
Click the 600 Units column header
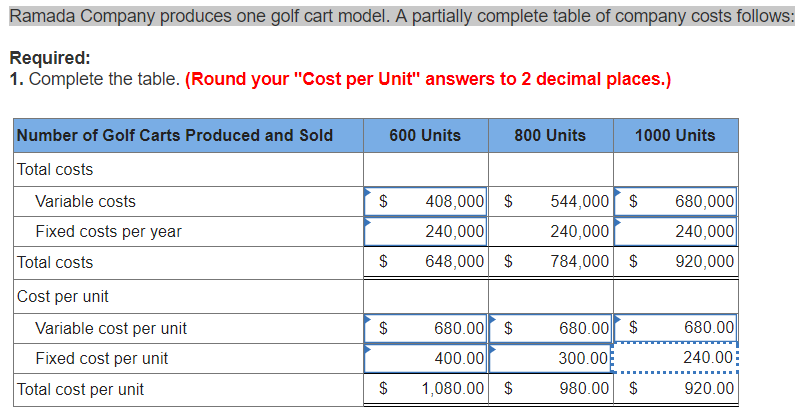click(425, 135)
